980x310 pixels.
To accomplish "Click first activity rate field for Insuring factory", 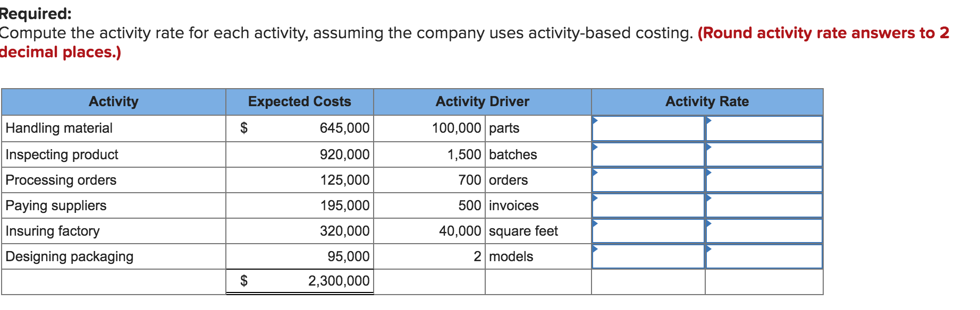I will coord(648,231).
